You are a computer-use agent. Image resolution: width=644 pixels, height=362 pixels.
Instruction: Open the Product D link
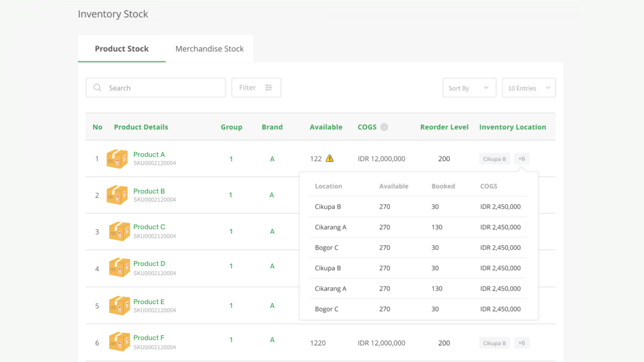149,264
